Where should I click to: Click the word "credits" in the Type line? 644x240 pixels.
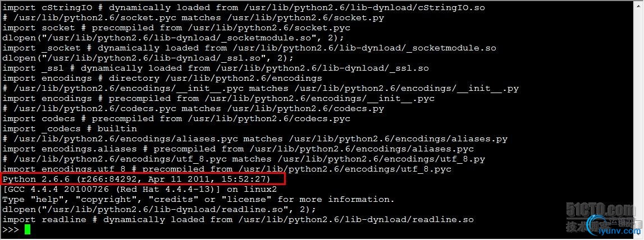pyautogui.click(x=173, y=200)
